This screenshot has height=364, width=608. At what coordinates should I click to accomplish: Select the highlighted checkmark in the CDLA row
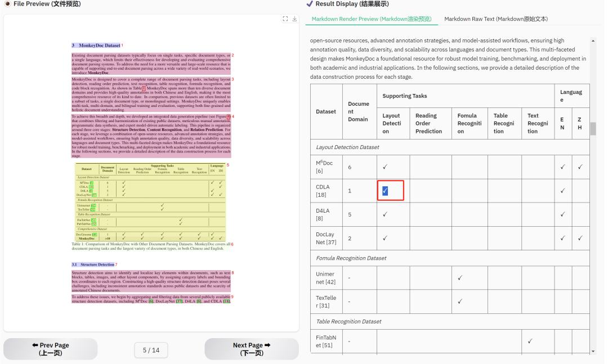385,191
